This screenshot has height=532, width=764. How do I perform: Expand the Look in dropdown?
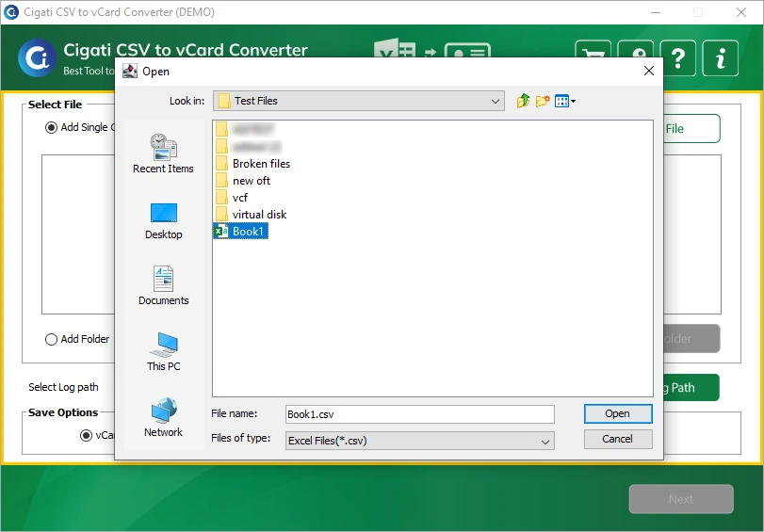click(x=495, y=102)
